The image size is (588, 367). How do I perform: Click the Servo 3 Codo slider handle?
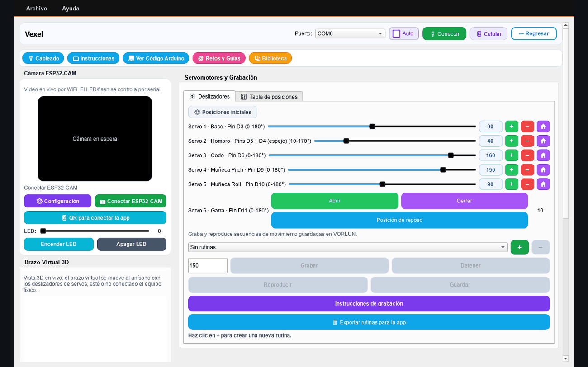pos(451,155)
